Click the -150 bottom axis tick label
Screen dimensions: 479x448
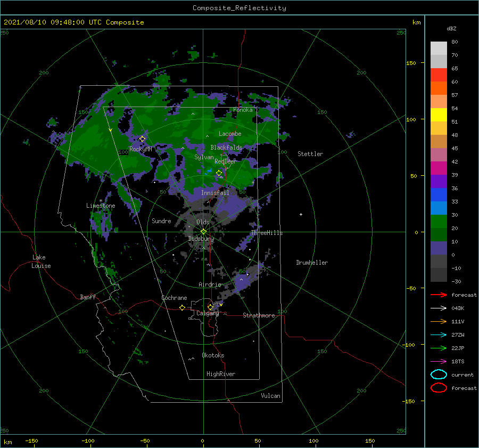[31, 441]
